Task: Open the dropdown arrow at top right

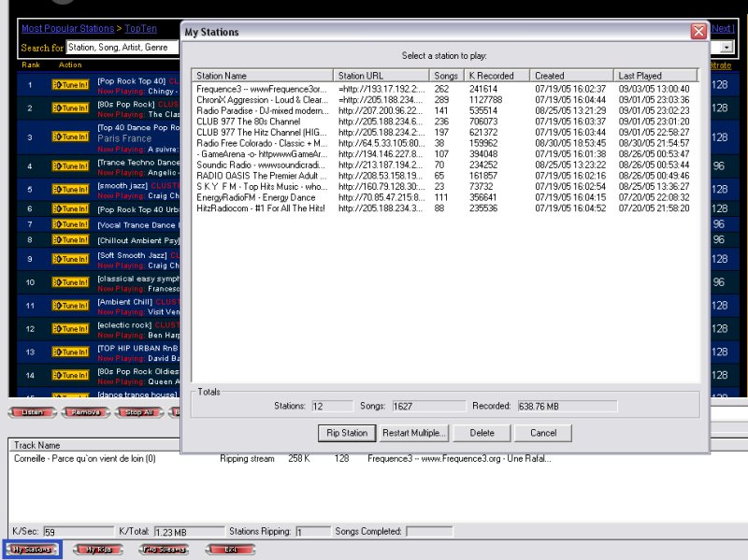Action: click(x=726, y=48)
